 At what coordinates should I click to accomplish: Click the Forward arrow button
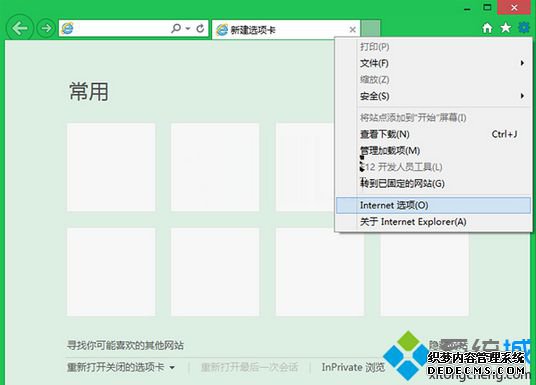[46, 28]
